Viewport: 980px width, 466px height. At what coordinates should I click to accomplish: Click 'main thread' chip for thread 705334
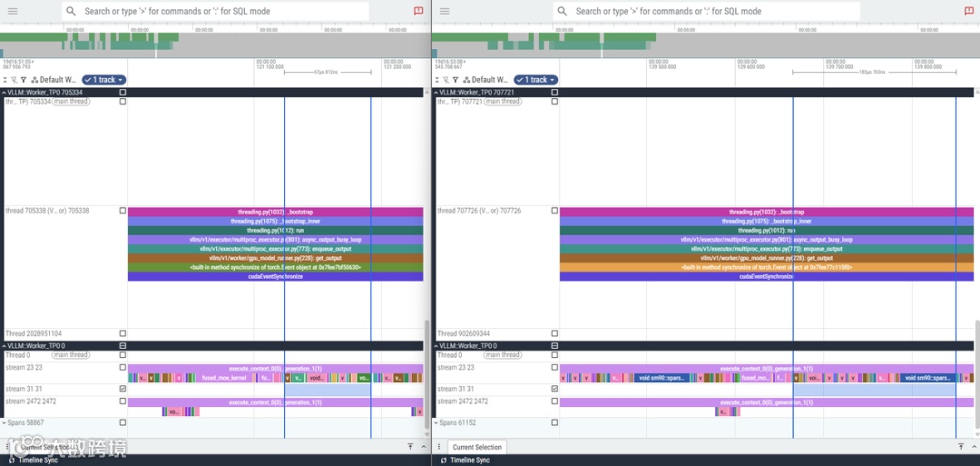pyautogui.click(x=71, y=102)
